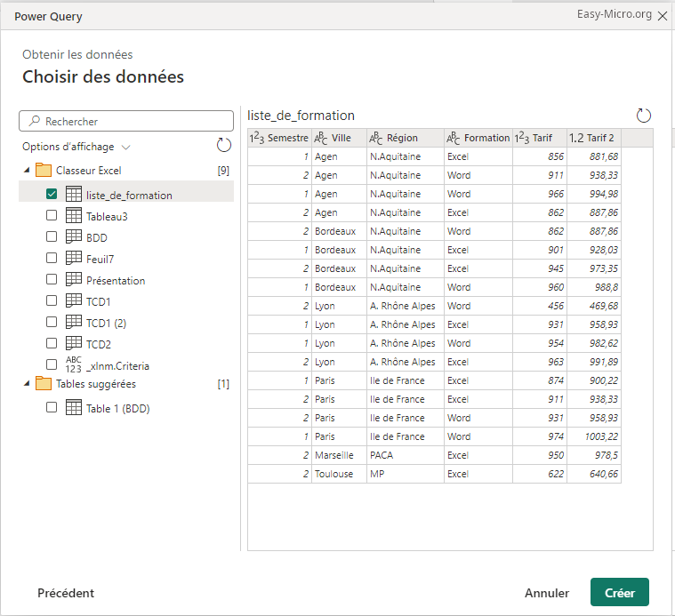This screenshot has width=675, height=616.
Task: Click the Créer button
Action: pyautogui.click(x=620, y=592)
